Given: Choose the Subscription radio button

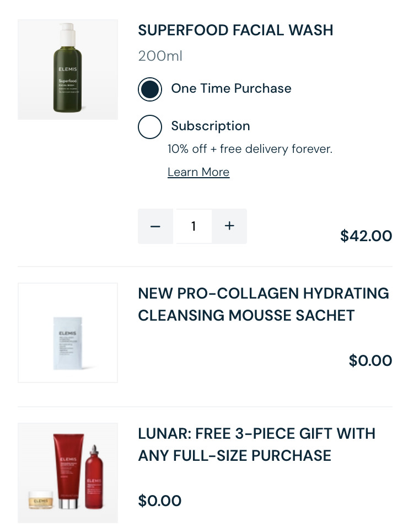Looking at the screenshot, I should pos(150,127).
